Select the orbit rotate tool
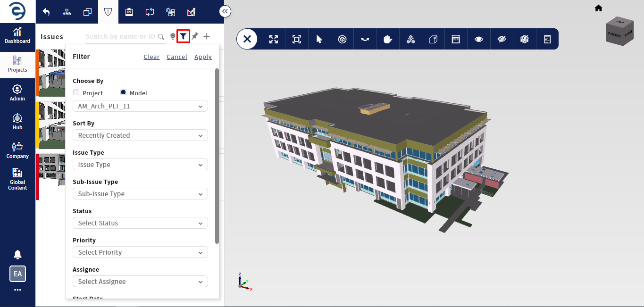 pos(342,39)
